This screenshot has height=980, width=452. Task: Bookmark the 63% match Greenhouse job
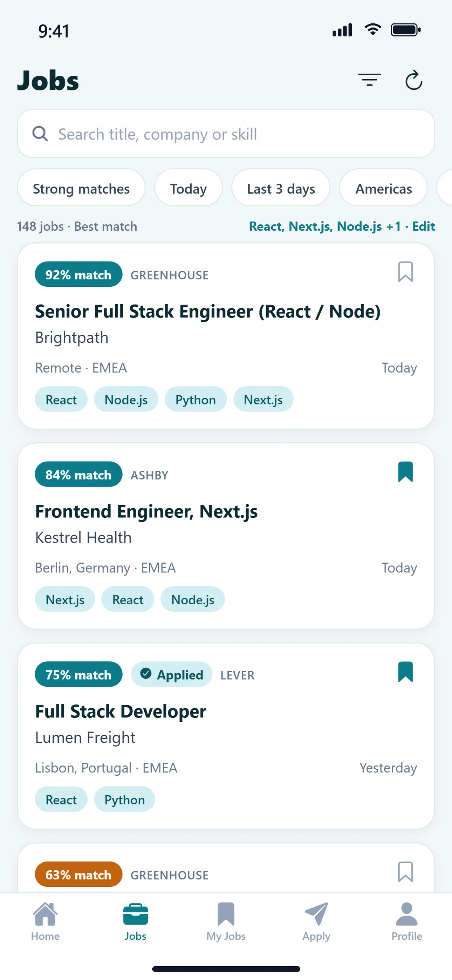coord(405,872)
